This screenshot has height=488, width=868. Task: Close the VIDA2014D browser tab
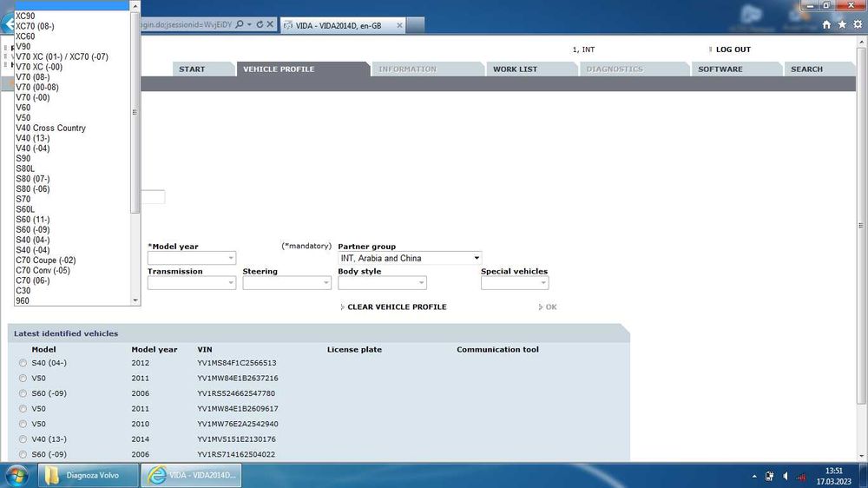tap(399, 25)
